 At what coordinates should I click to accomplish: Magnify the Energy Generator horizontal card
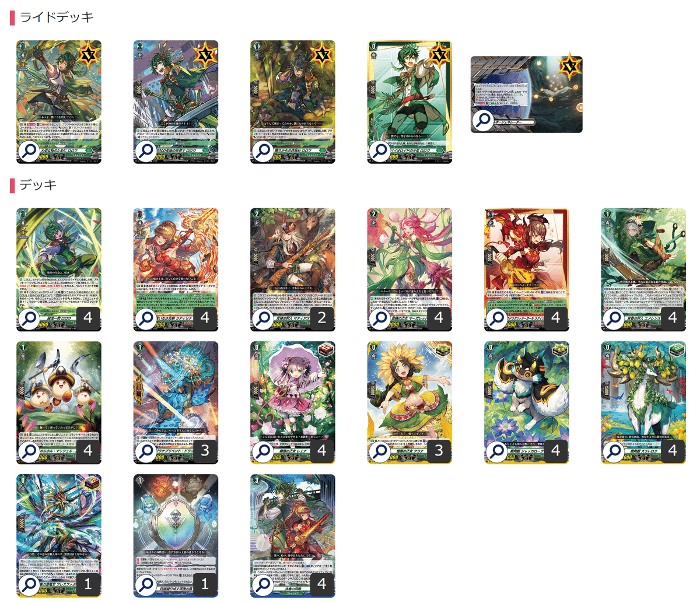tap(483, 120)
